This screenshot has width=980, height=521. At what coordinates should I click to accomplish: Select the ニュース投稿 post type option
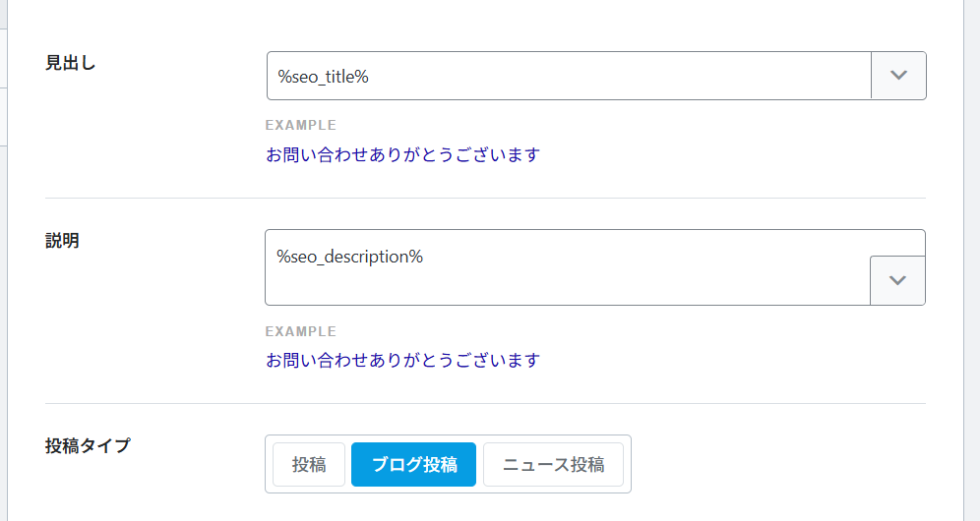[x=553, y=465]
